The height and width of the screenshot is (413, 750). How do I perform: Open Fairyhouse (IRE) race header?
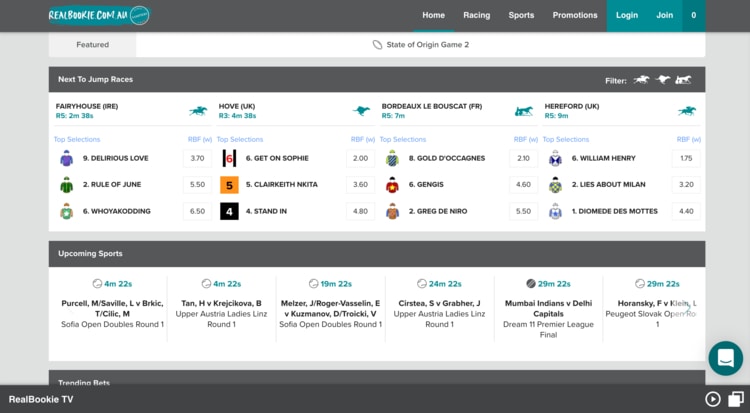coord(132,111)
